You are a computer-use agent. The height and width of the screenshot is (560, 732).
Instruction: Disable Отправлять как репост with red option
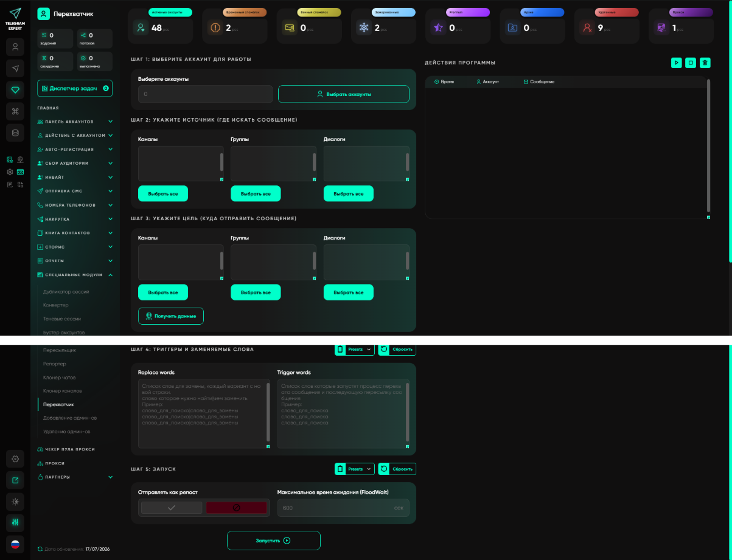(237, 508)
